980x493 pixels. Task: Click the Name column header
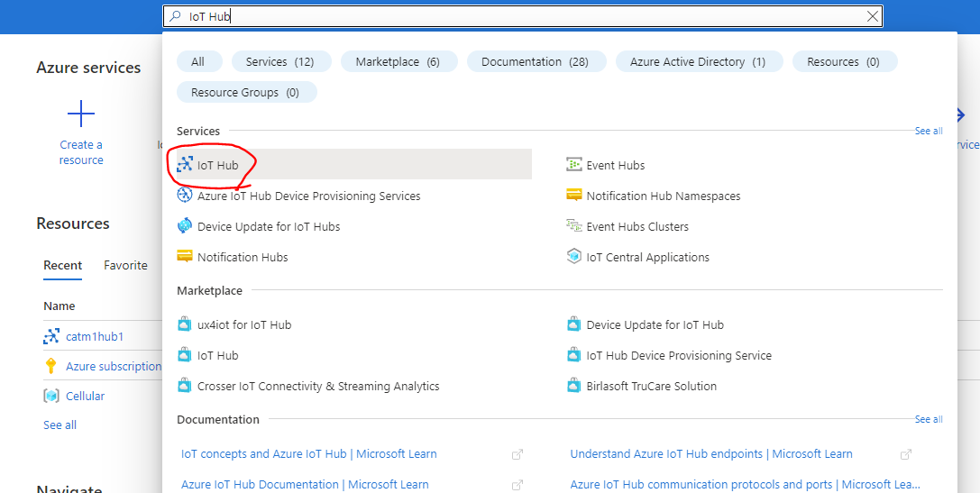tap(60, 306)
